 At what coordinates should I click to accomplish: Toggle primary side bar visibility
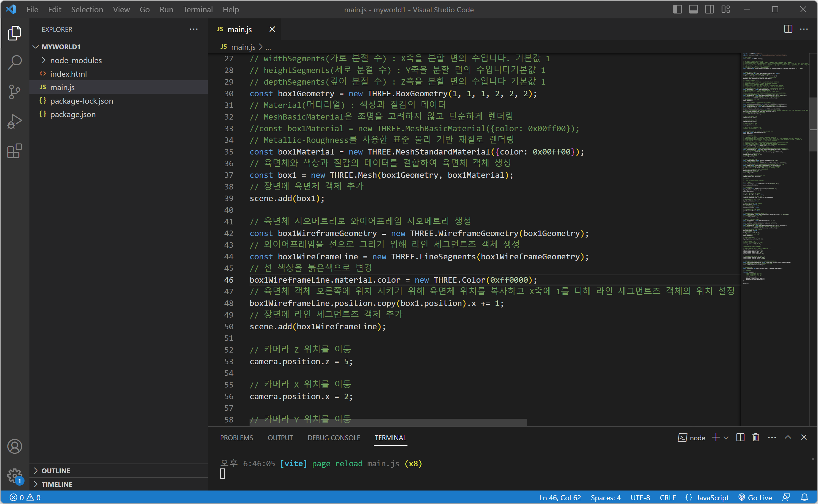tap(677, 9)
